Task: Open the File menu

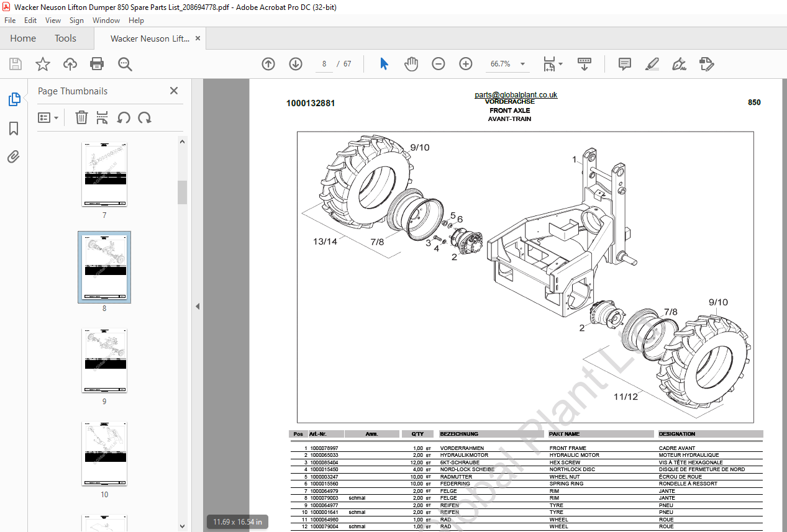Action: click(x=10, y=20)
